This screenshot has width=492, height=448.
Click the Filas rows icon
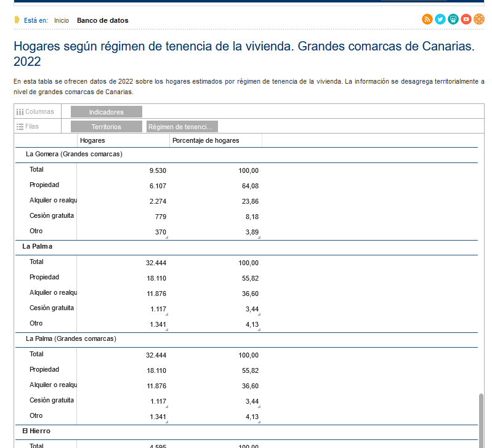(x=20, y=127)
